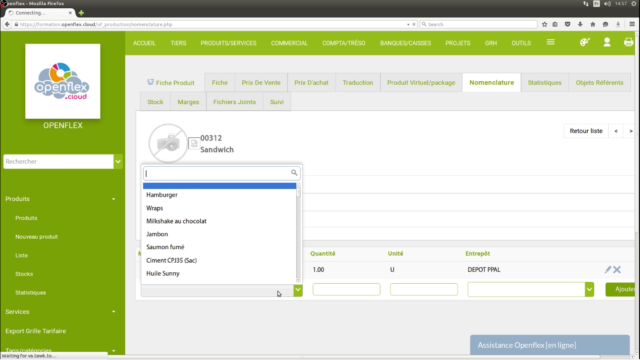Open the user profile icon
Screen dimensions: 640x360
(607, 42)
